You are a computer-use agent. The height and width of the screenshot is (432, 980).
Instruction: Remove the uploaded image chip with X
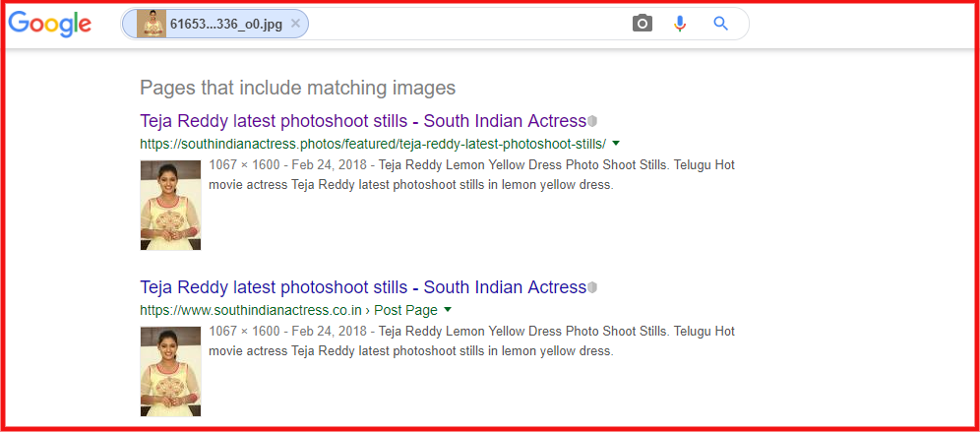pos(295,24)
